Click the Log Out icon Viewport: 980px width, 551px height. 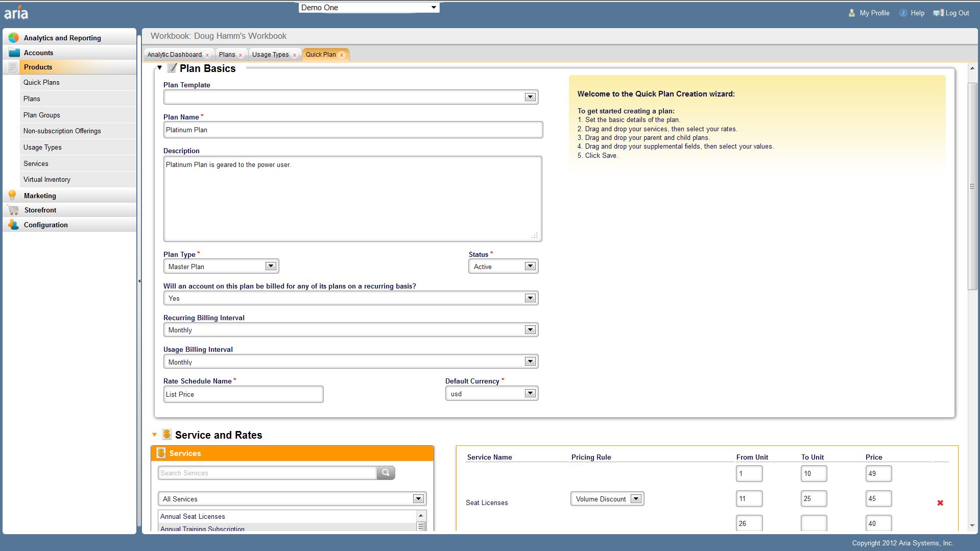tap(939, 13)
